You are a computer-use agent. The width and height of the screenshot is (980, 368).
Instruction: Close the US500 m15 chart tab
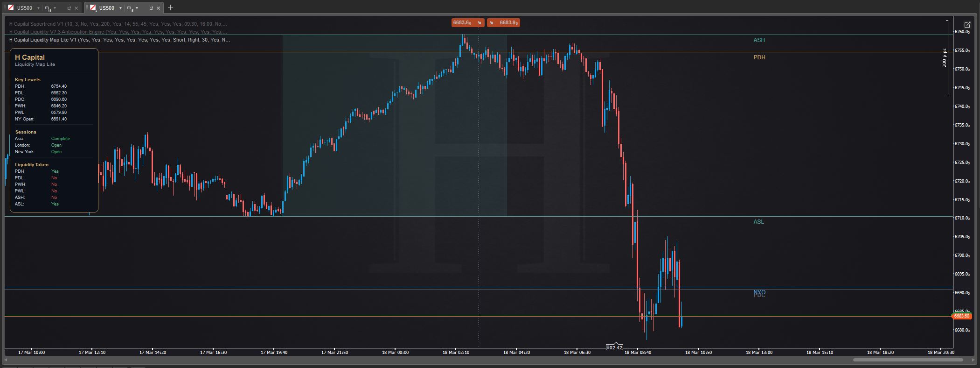pos(76,8)
